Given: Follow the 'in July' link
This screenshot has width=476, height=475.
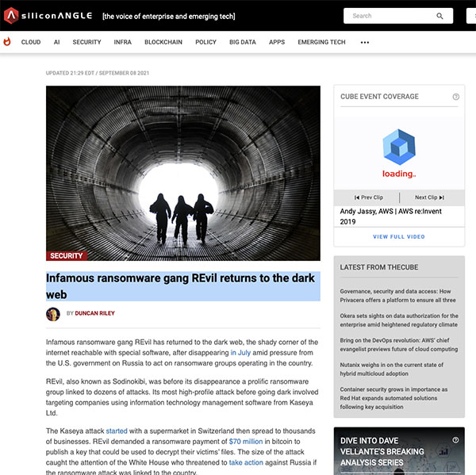Looking at the screenshot, I should click(240, 353).
